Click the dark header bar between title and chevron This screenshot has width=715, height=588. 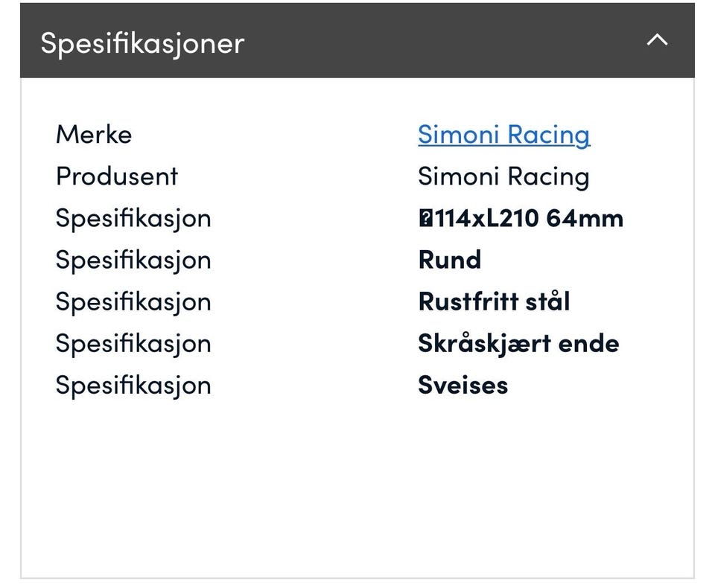coord(447,41)
